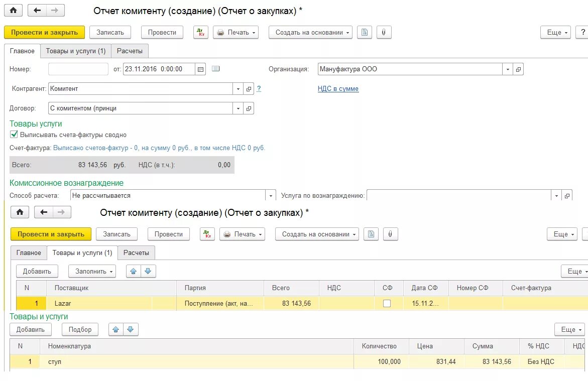Open Услуга по вознаграждению record icon

(567, 195)
